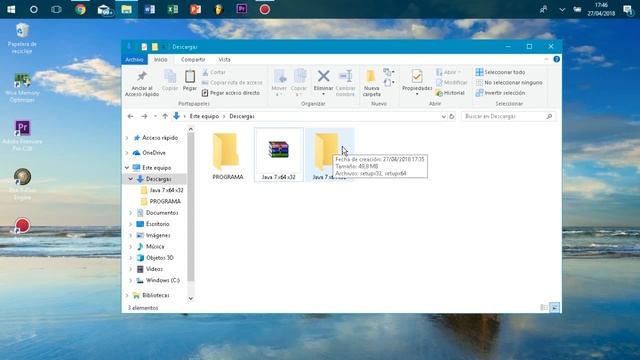Click Cambiar nombre in ribbon
The width and height of the screenshot is (640, 360).
345,83
